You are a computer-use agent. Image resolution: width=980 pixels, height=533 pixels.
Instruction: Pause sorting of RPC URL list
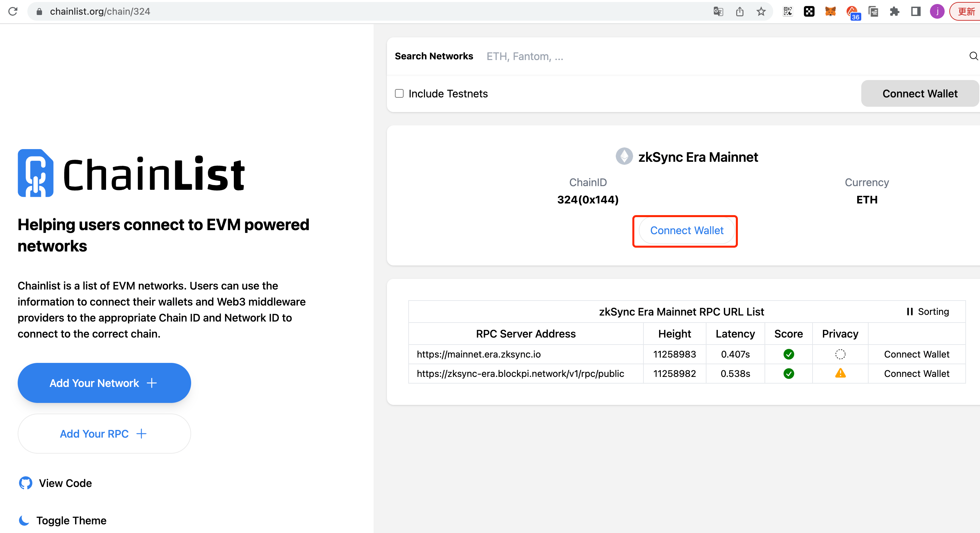(928, 312)
